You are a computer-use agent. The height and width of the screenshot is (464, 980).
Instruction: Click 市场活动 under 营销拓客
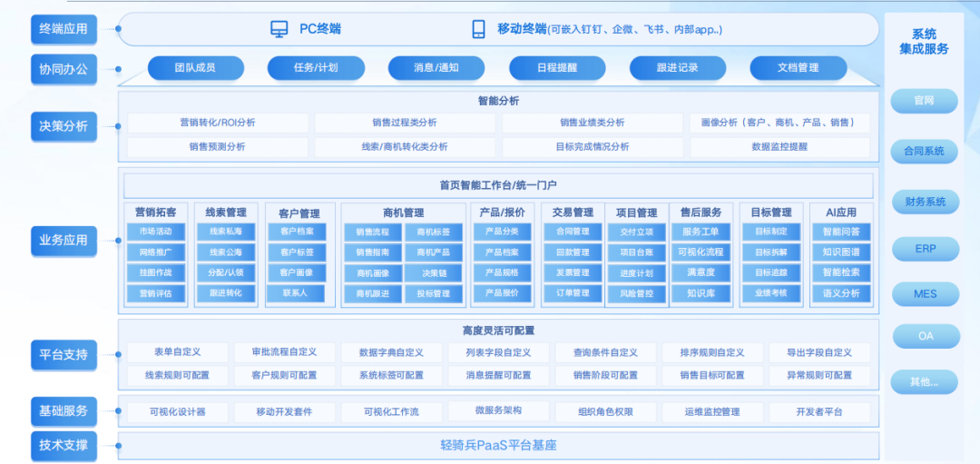(155, 232)
